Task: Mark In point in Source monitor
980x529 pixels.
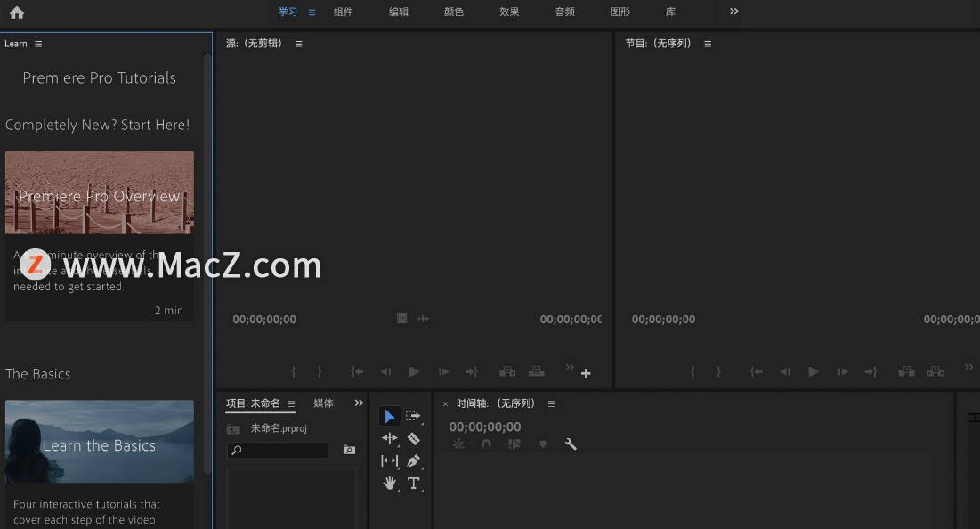Action: coord(293,371)
